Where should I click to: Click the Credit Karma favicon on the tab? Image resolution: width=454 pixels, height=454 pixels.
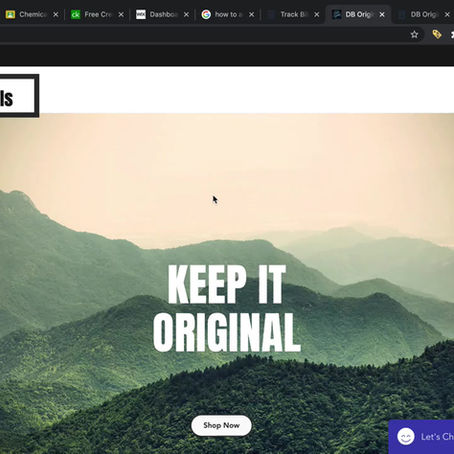point(76,15)
